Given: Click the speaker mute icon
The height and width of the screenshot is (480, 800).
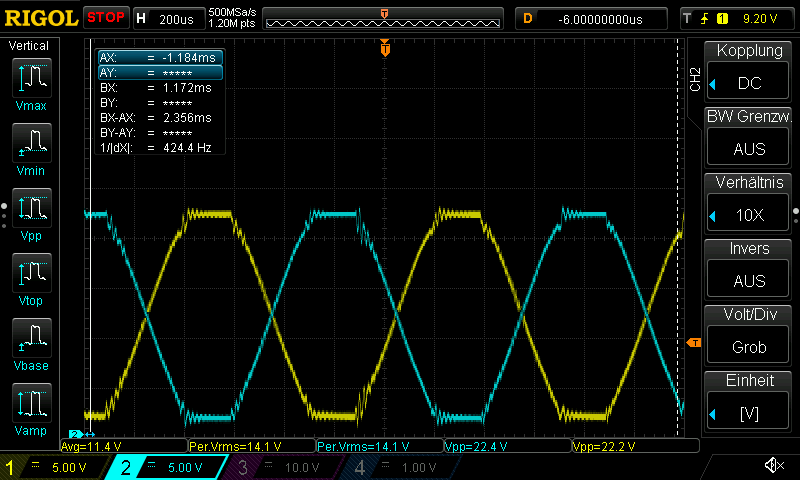Looking at the screenshot, I should pos(773,466).
